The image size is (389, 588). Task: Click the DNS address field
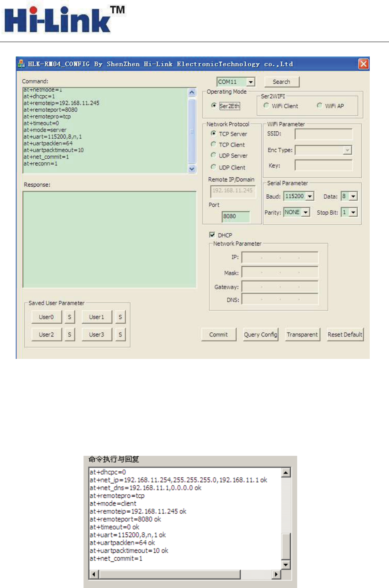[280, 299]
